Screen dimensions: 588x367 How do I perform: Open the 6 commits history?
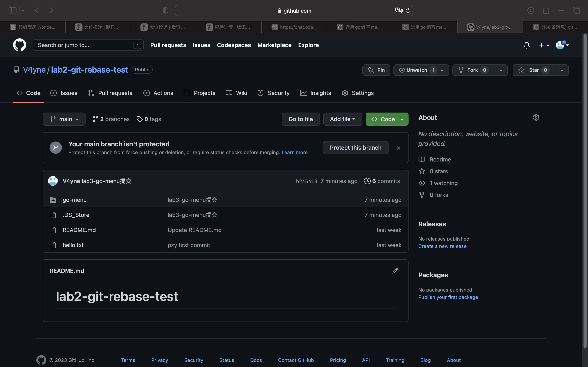[382, 181]
